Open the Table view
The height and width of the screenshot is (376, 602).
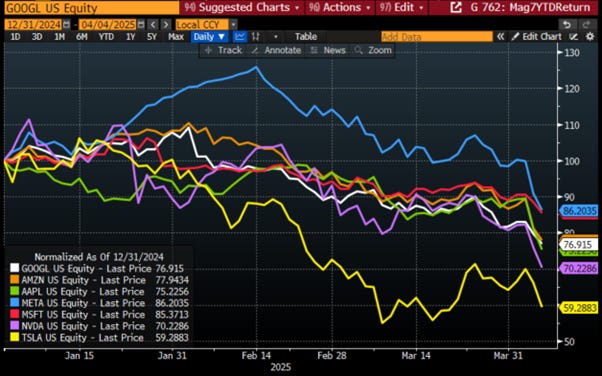(306, 37)
